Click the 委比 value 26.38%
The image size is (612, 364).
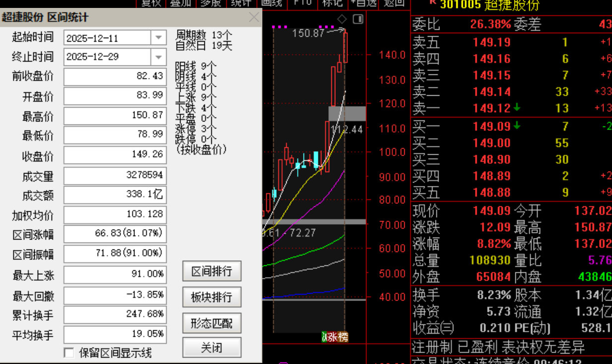tap(490, 24)
